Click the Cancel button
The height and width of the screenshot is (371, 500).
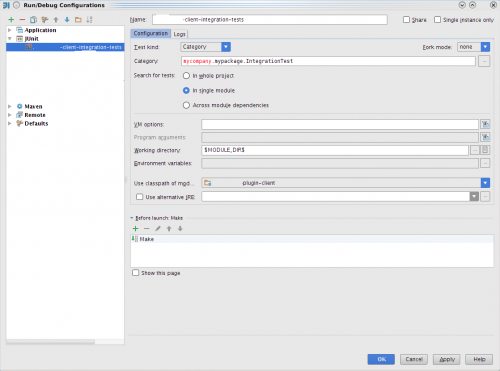414,359
